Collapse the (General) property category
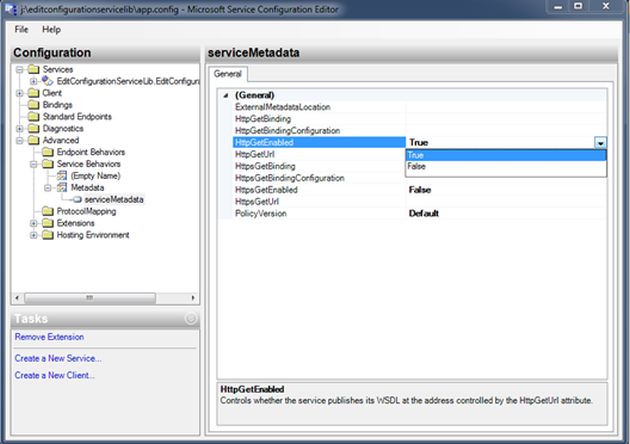630x444 pixels. (226, 95)
